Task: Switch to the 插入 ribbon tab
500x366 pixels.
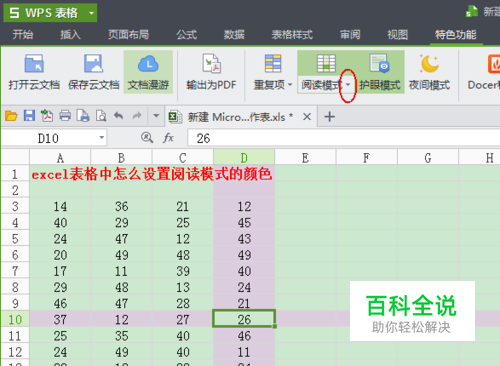Action: point(70,35)
